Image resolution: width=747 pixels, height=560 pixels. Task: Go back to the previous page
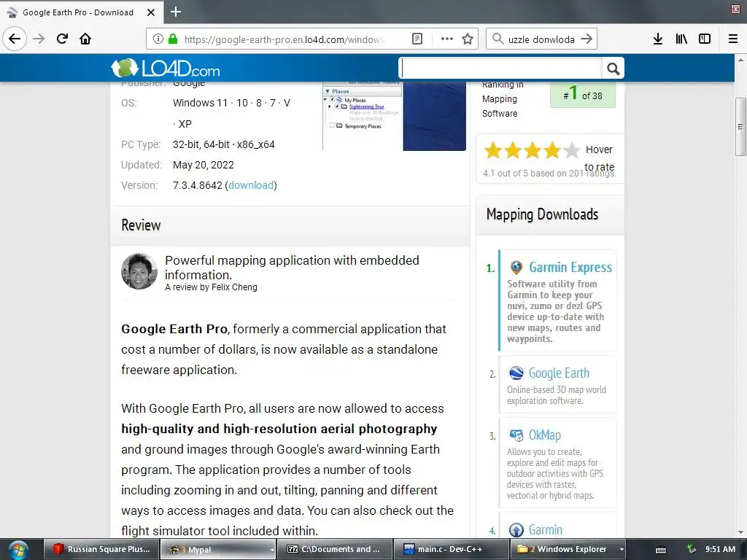click(15, 39)
